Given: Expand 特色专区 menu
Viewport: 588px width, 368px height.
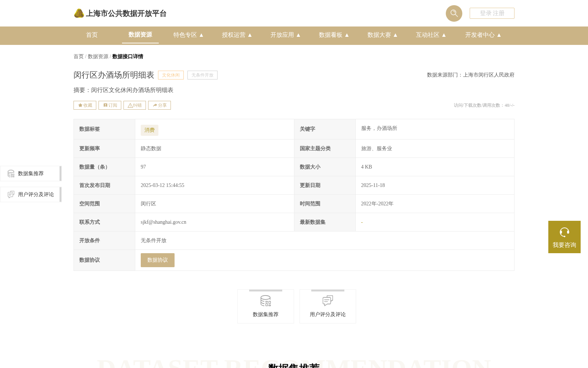Looking at the screenshot, I should click(189, 35).
